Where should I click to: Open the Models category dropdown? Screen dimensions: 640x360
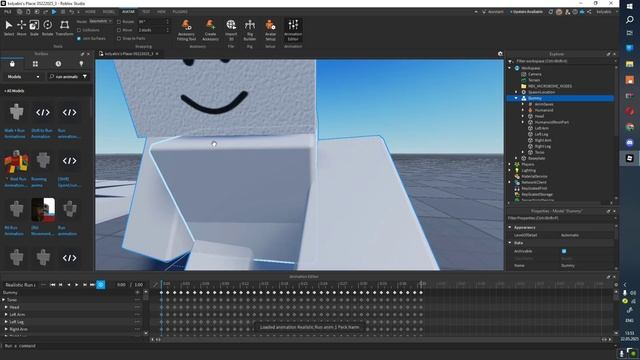click(23, 76)
